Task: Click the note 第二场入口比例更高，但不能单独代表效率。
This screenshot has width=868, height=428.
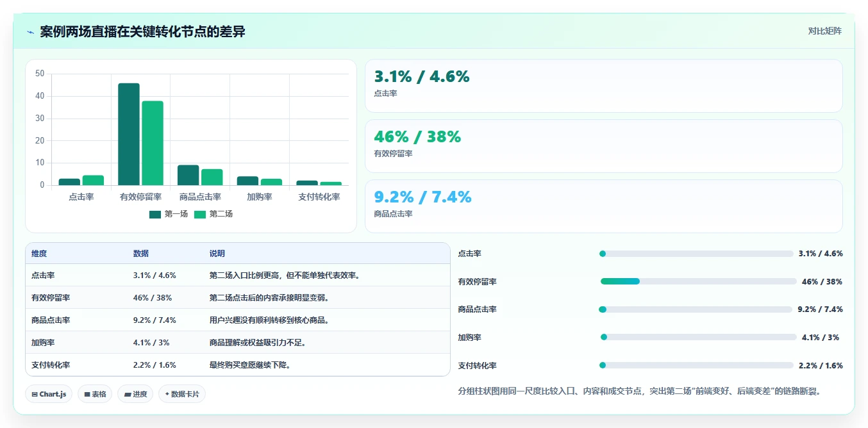Action: click(285, 276)
